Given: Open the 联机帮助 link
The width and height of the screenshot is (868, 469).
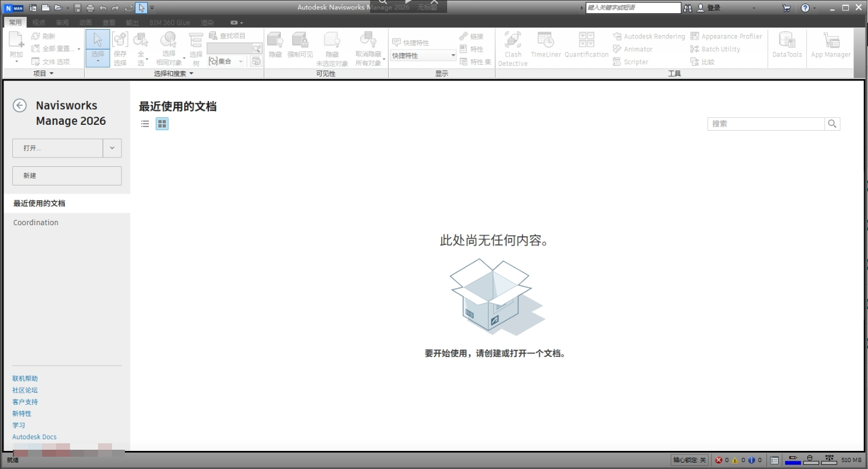Looking at the screenshot, I should click(25, 379).
